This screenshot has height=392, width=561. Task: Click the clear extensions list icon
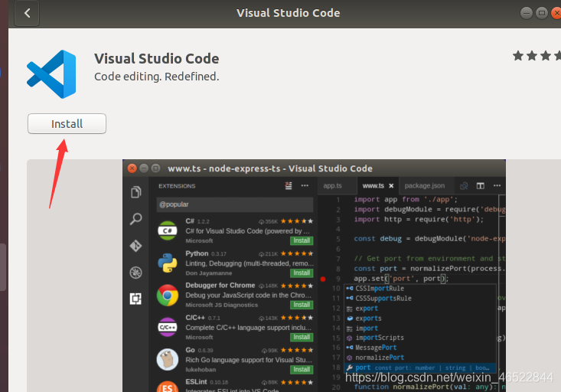coord(289,185)
